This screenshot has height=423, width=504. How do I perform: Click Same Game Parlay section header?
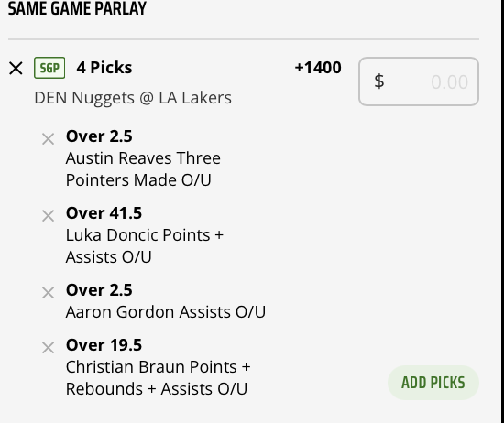coord(77,8)
